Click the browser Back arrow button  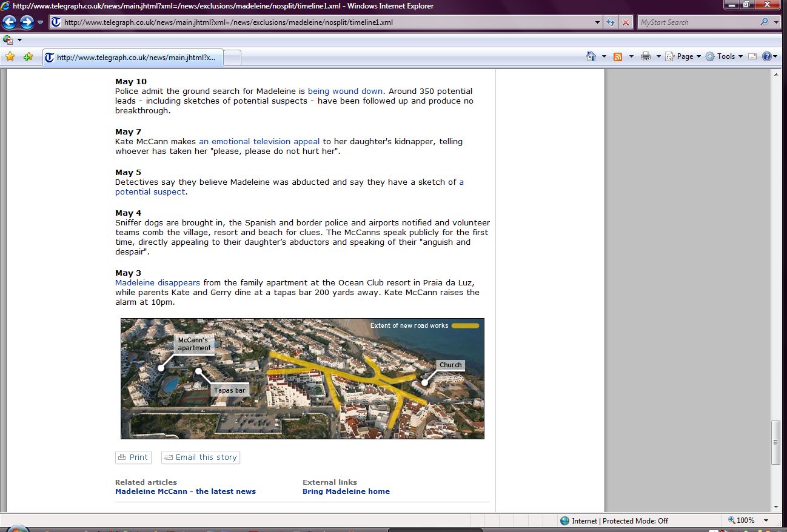coord(9,22)
